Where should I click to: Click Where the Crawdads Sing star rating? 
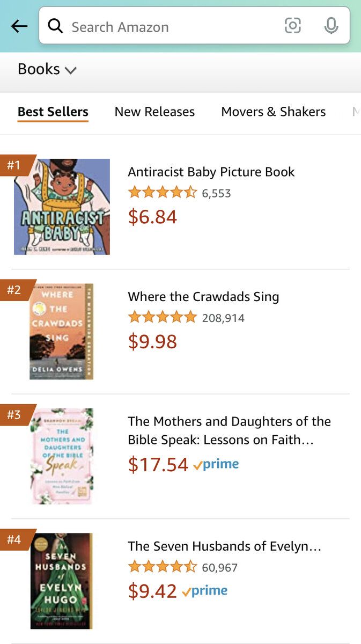[x=163, y=318]
